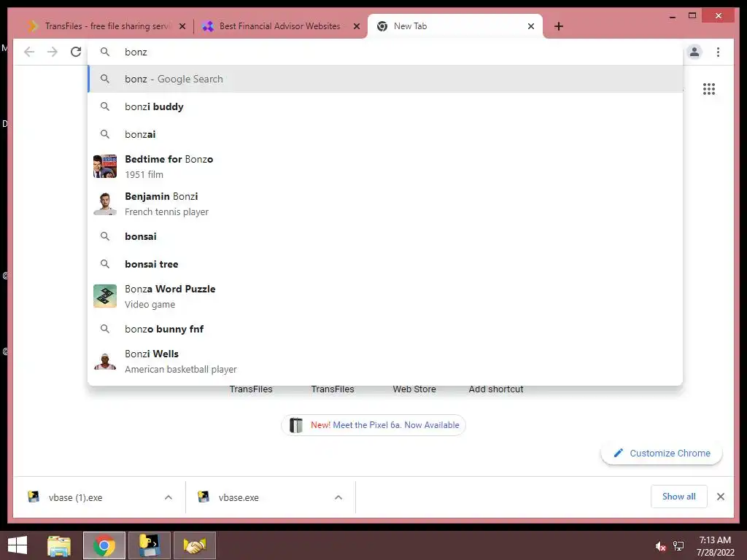Screen dimensions: 747x560
Task: Click the handshake app taskbar icon
Action: pyautogui.click(x=194, y=545)
